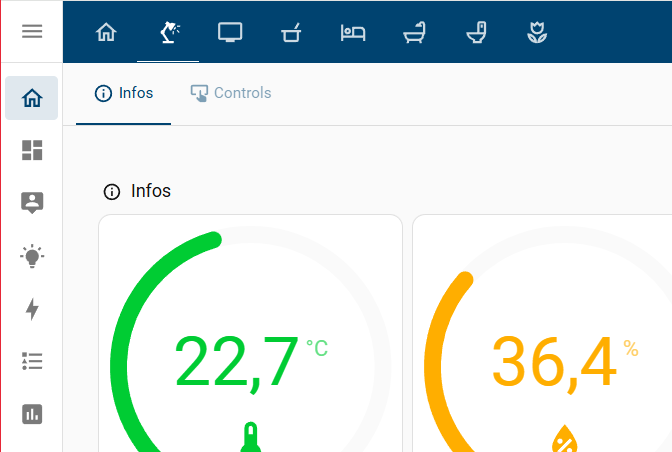Viewport: 672px width, 452px height.
Task: Switch to the Infos tab
Action: 123,93
